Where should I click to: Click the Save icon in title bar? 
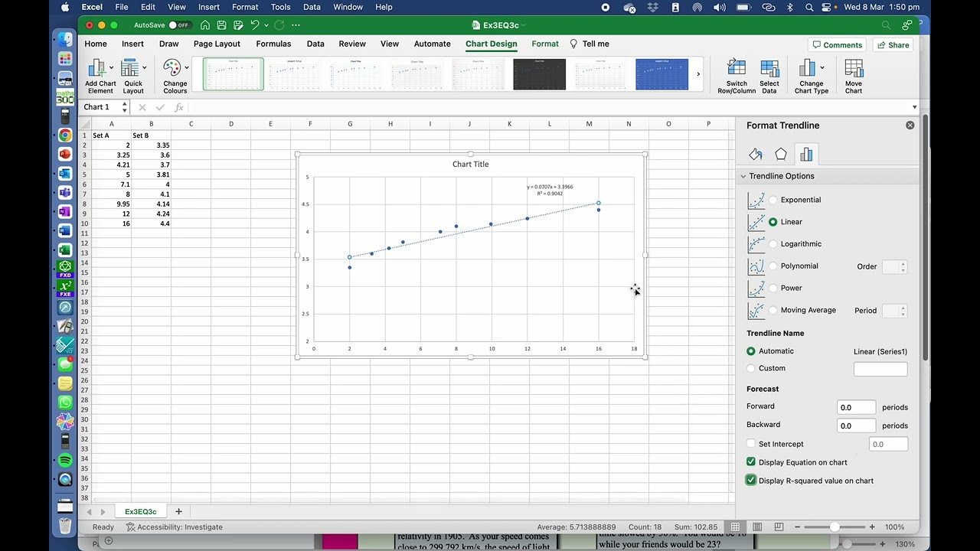tap(221, 25)
